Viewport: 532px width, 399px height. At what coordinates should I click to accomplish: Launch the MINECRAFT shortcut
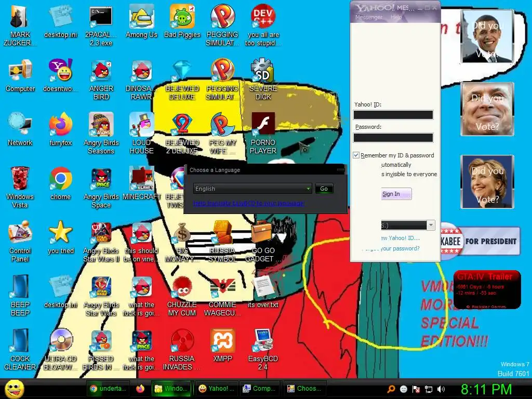(141, 183)
